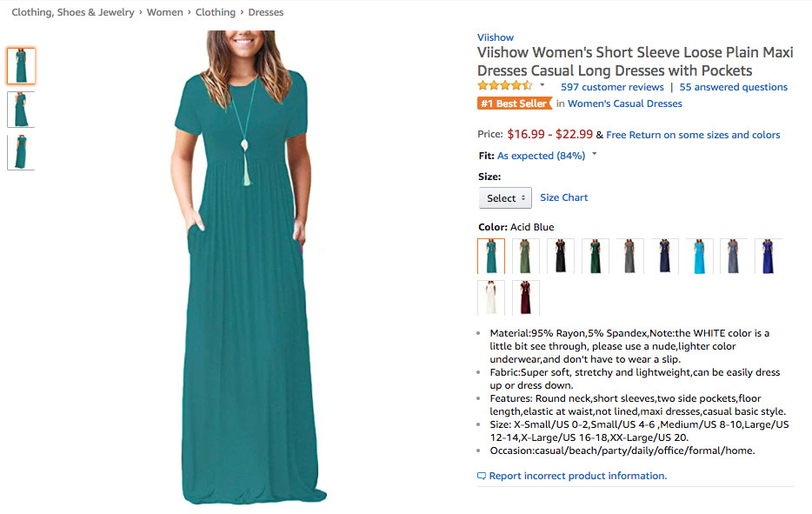Open the Size Select dropdown
This screenshot has width=812, height=514.
point(505,198)
